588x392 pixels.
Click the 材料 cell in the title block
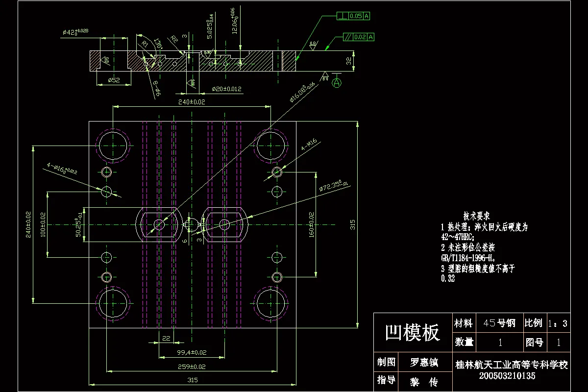464,323
